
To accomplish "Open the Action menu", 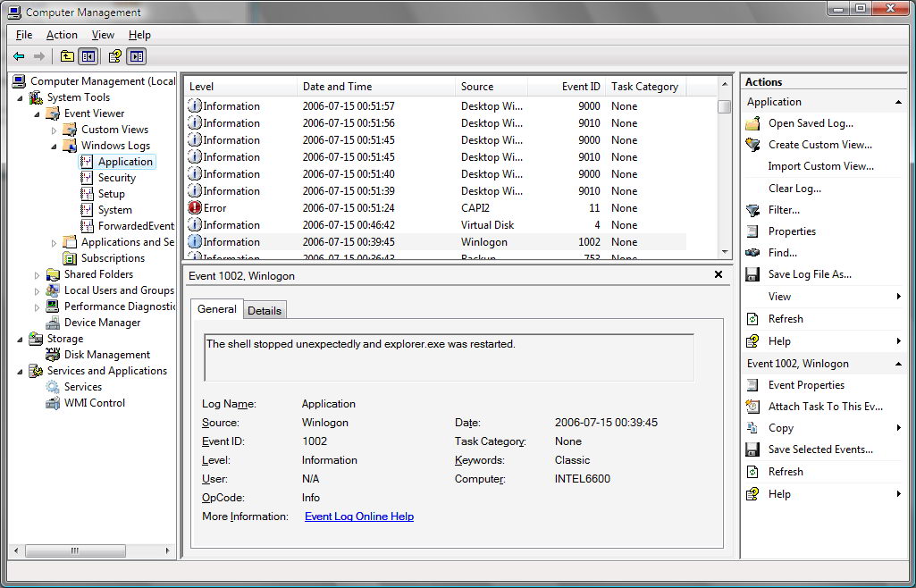I will coord(62,35).
